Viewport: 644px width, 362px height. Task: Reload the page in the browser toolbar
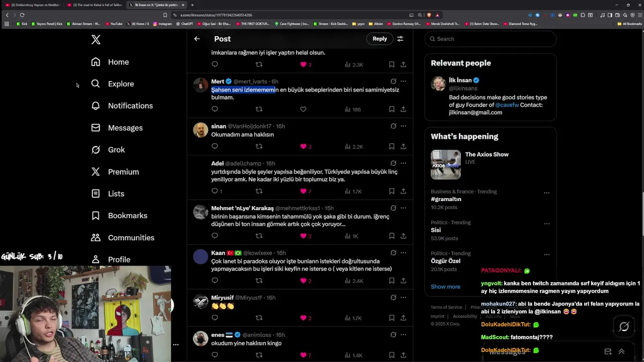tap(22, 15)
